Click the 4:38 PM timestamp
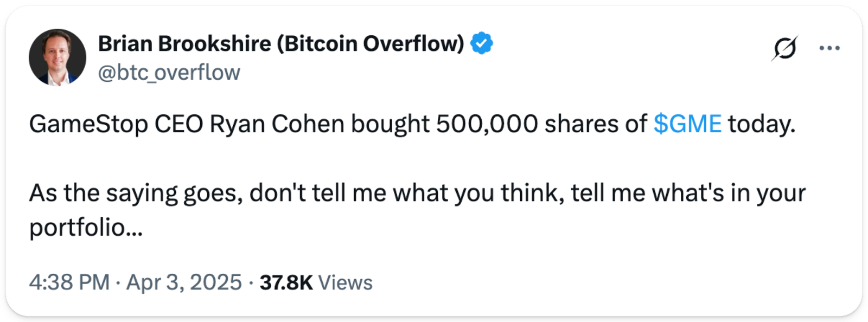868x322 pixels. click(69, 282)
